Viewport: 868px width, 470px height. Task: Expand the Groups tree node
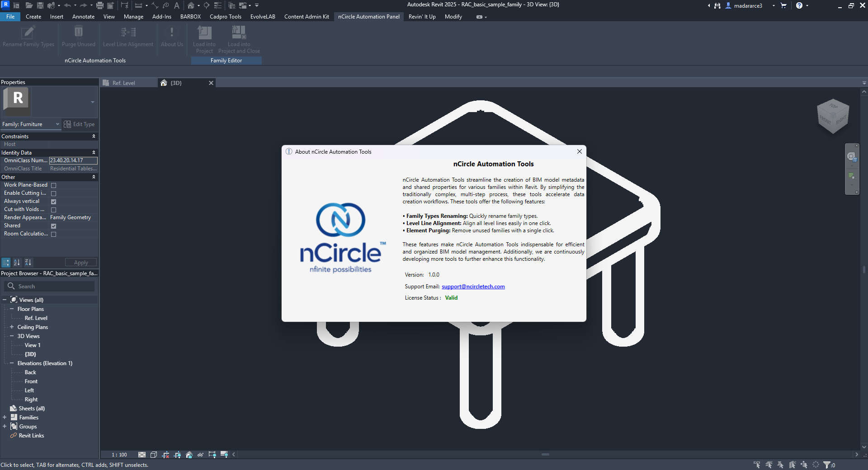[x=5, y=426]
